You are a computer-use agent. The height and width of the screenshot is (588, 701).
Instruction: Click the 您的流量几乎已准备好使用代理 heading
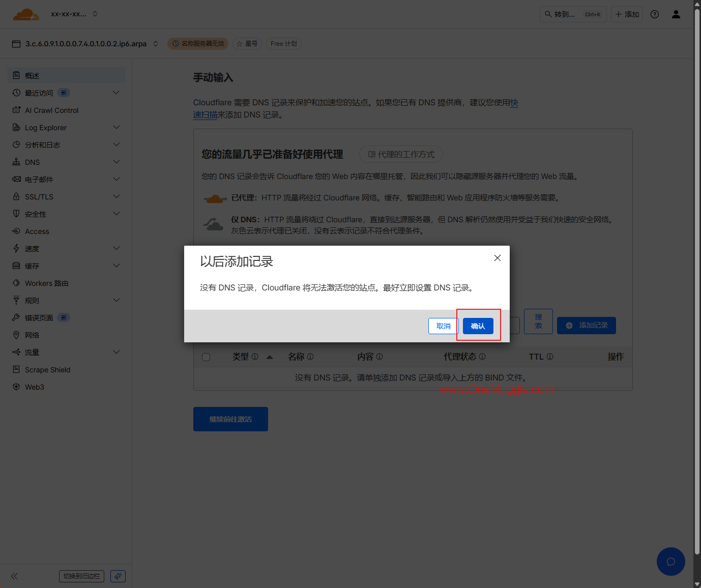point(272,154)
